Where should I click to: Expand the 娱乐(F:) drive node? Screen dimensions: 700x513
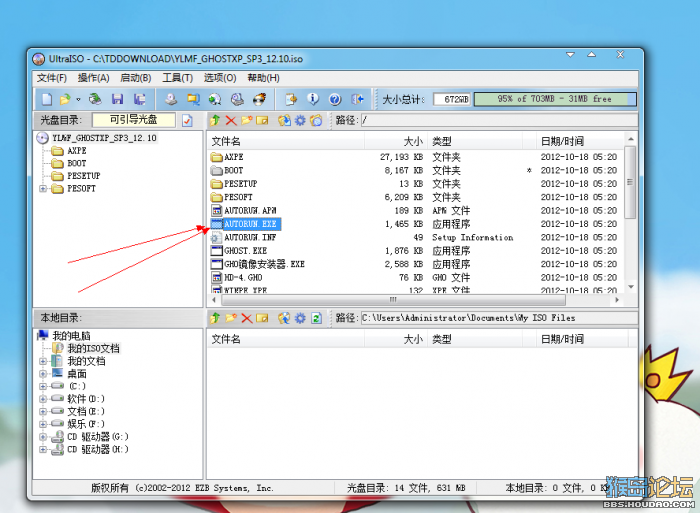[x=43, y=424]
